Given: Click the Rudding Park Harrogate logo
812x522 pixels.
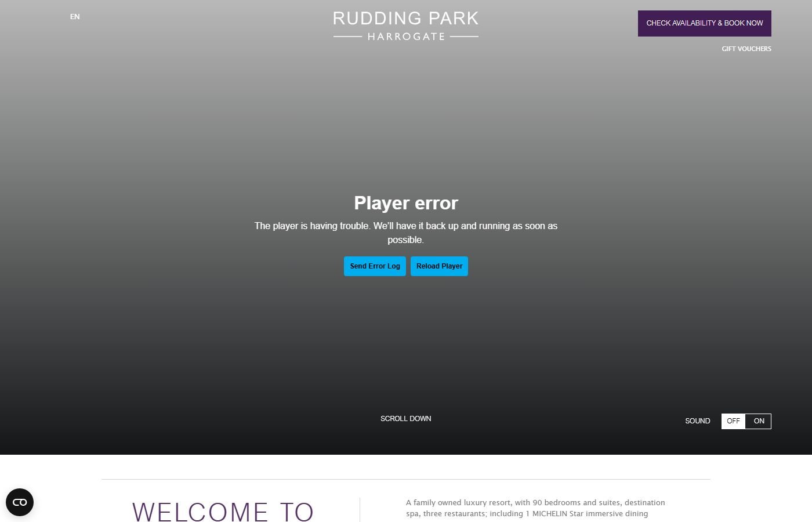Looking at the screenshot, I should point(406,26).
